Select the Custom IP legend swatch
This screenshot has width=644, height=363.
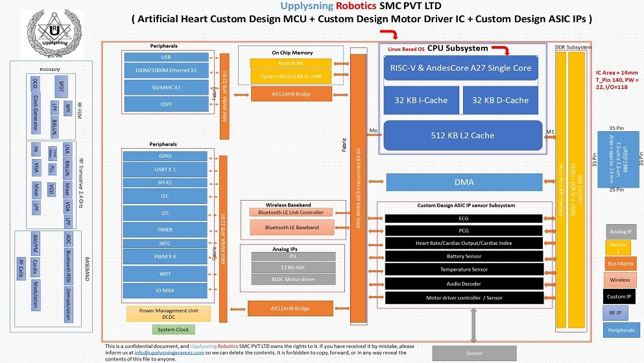(619, 296)
